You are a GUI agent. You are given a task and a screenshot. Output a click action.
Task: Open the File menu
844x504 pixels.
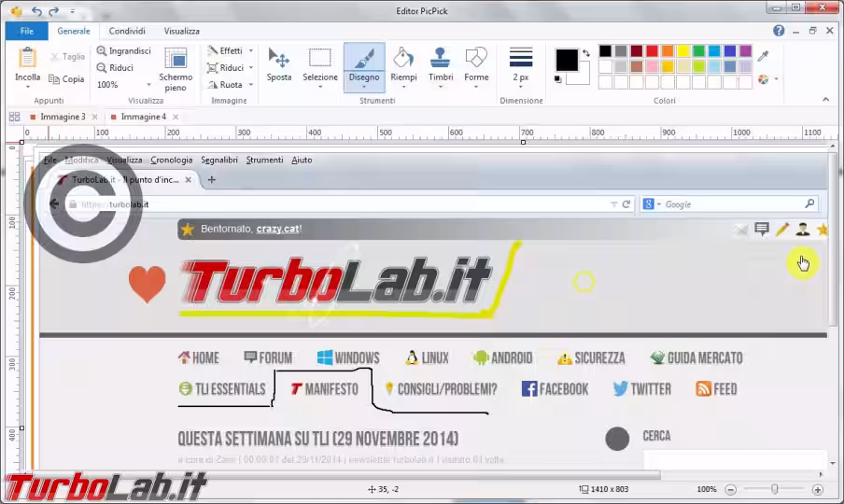pyautogui.click(x=27, y=31)
